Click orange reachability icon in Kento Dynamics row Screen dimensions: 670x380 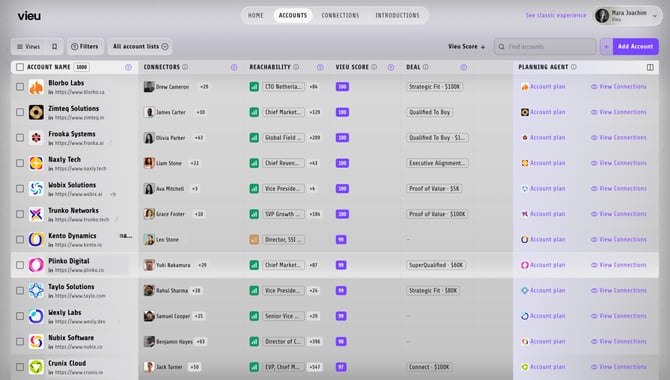click(x=254, y=239)
